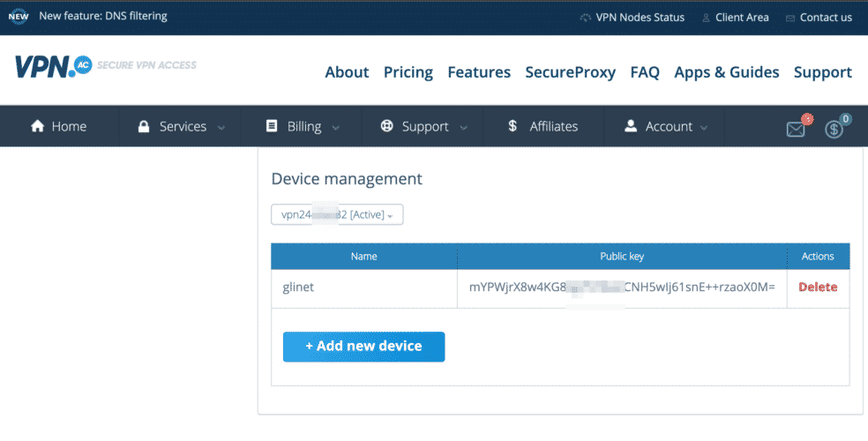The width and height of the screenshot is (868, 441).
Task: Click the Billing document icon
Action: 272,126
